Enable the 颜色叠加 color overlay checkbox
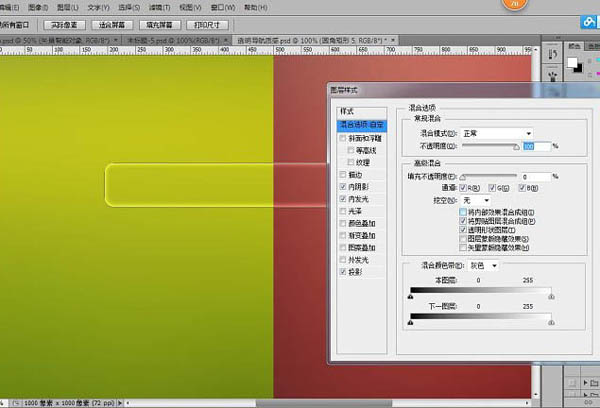 pyautogui.click(x=343, y=223)
